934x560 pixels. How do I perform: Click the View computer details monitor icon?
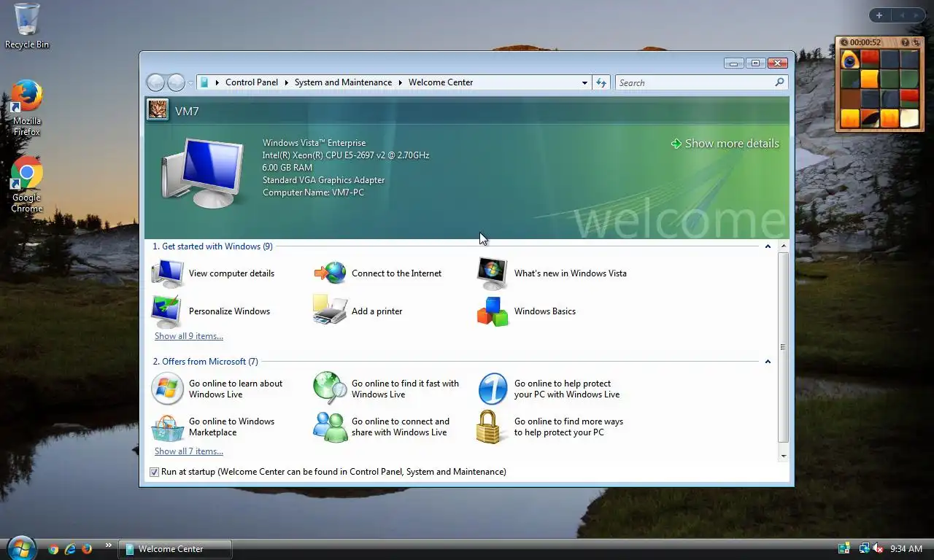[x=168, y=273]
